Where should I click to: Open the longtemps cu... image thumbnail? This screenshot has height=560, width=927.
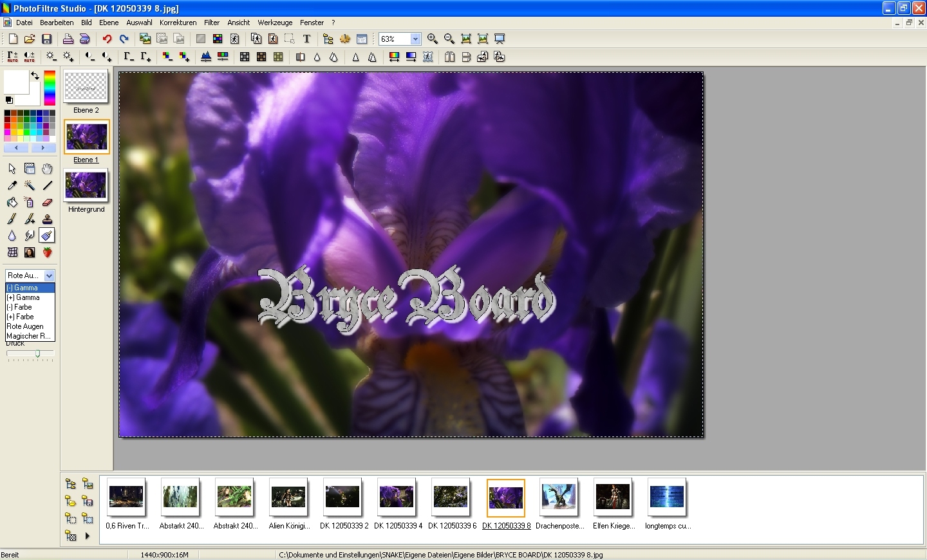[667, 497]
